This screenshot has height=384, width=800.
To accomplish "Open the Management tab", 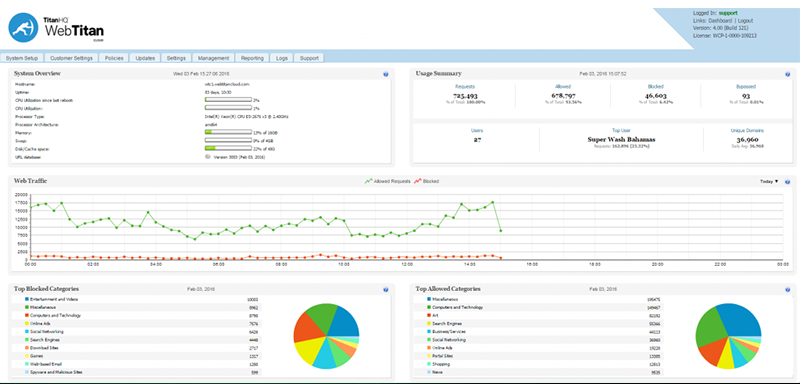I will (214, 58).
